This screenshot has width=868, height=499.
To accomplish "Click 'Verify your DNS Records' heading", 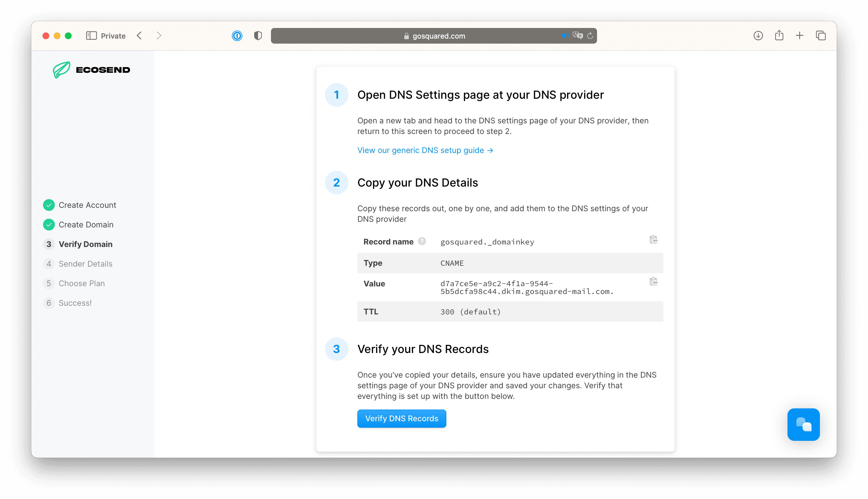I will (x=423, y=349).
